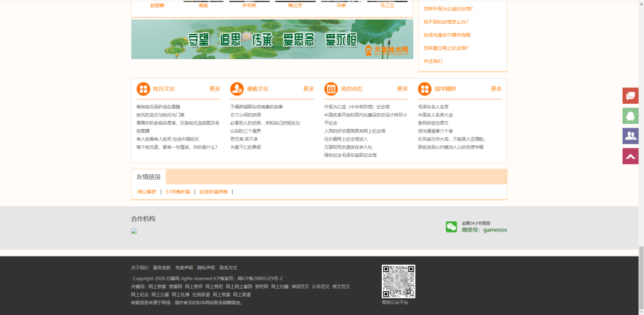Open the 毛泽东名人名言 article
The width and height of the screenshot is (644, 315).
tap(433, 107)
